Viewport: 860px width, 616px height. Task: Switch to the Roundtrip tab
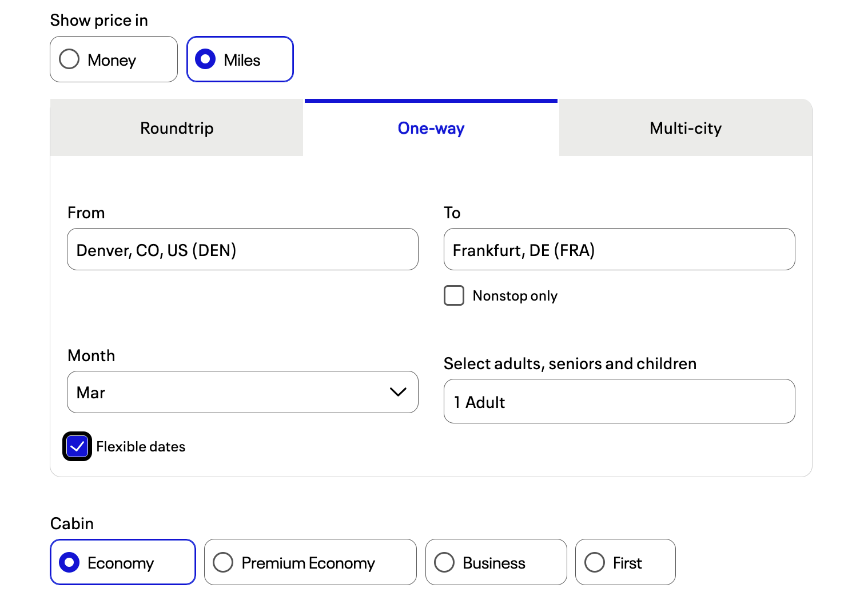tap(176, 128)
